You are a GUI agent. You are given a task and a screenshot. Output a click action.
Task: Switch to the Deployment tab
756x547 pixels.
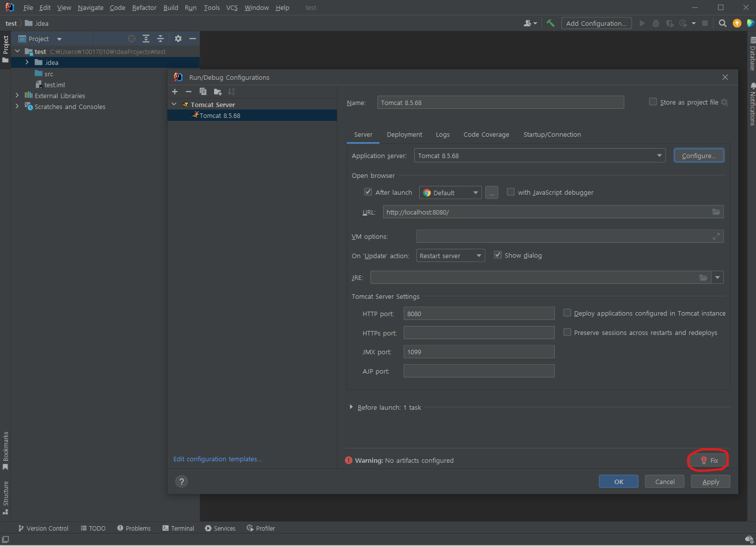(404, 135)
